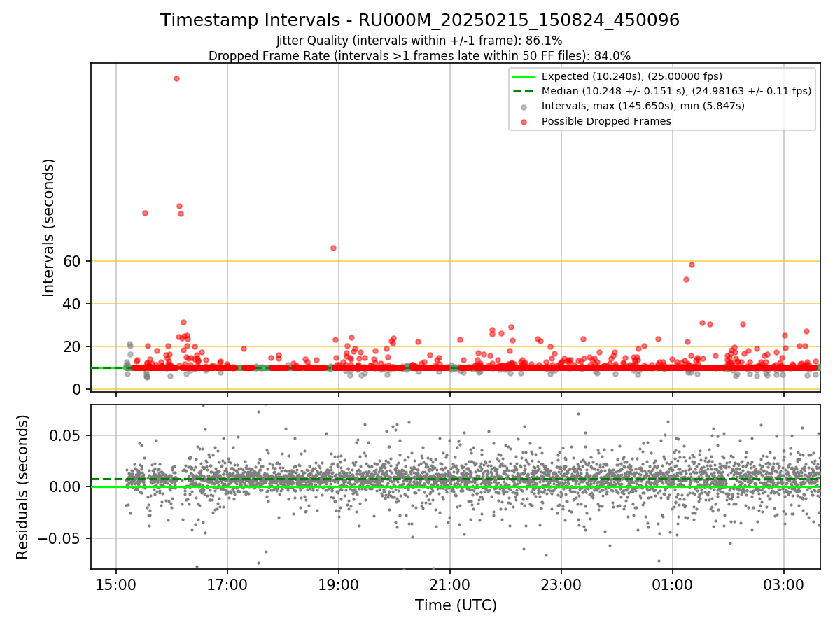The width and height of the screenshot is (840, 630).
Task: Click the plot title 'Timestamp Intervals - RU000M_20250215_150824_450096'
Action: point(420,20)
